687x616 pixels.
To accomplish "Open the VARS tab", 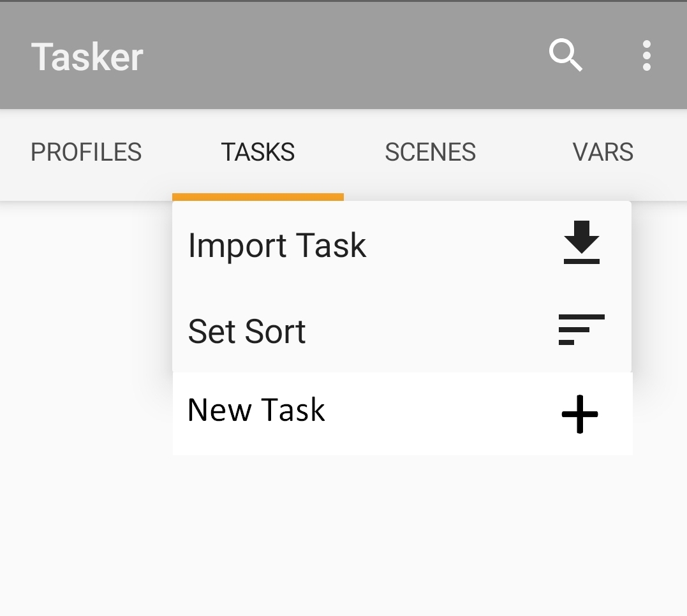I will coord(602,152).
